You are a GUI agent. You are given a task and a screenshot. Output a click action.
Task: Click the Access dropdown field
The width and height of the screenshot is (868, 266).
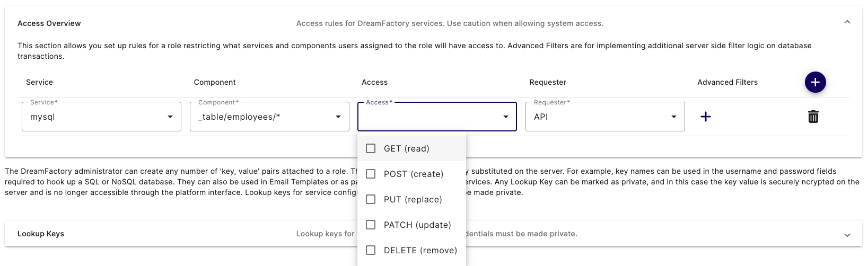(429, 117)
